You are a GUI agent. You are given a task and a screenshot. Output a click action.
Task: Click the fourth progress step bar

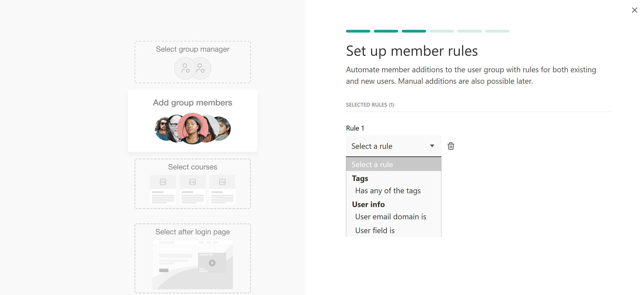[442, 31]
